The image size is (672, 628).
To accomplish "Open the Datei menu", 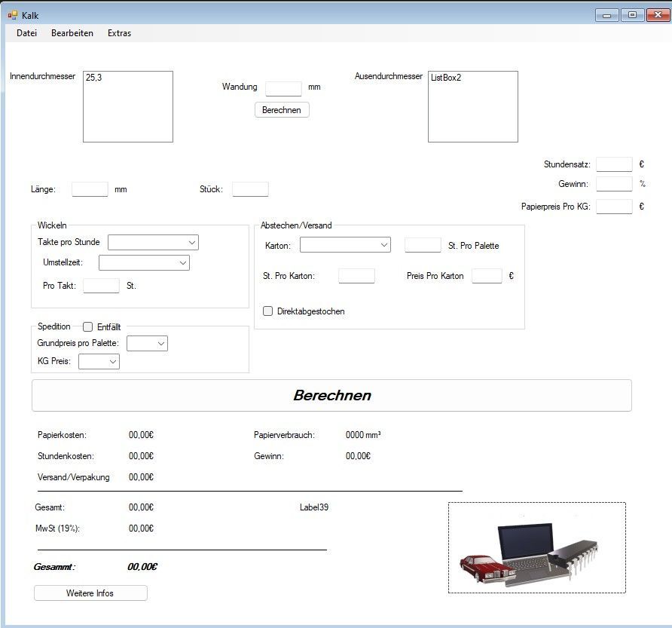I will click(x=26, y=33).
